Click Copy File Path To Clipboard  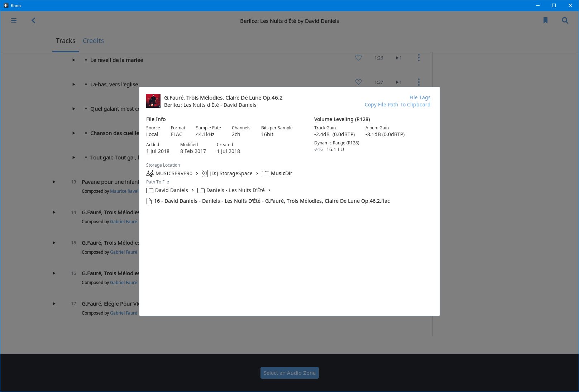398,105
